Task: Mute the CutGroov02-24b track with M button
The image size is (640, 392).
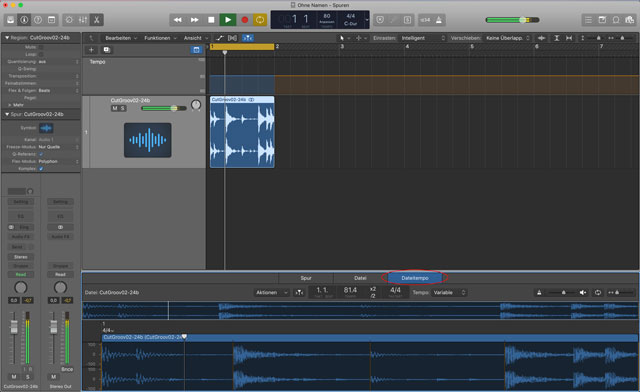Action: coord(115,108)
